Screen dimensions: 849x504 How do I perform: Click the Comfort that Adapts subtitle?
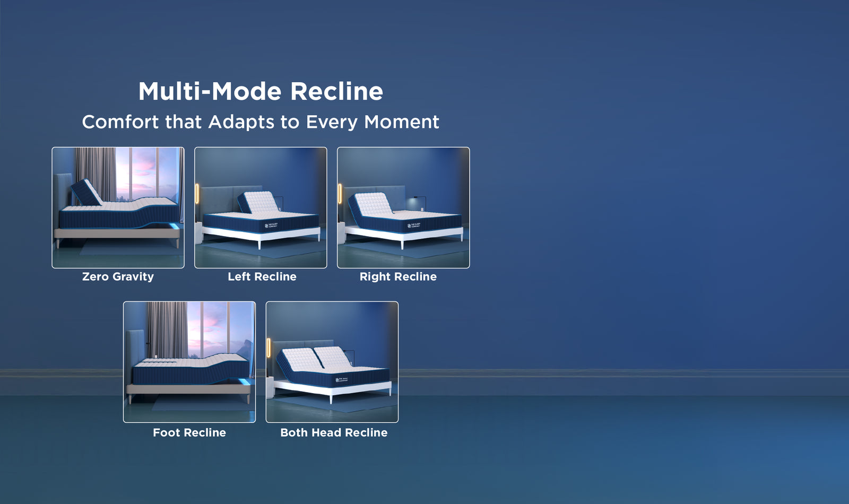click(x=261, y=122)
